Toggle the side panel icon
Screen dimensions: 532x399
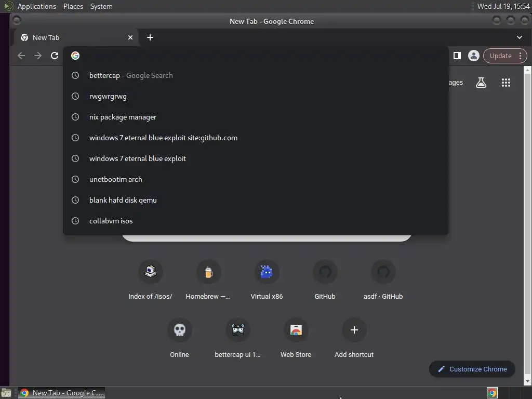[457, 56]
